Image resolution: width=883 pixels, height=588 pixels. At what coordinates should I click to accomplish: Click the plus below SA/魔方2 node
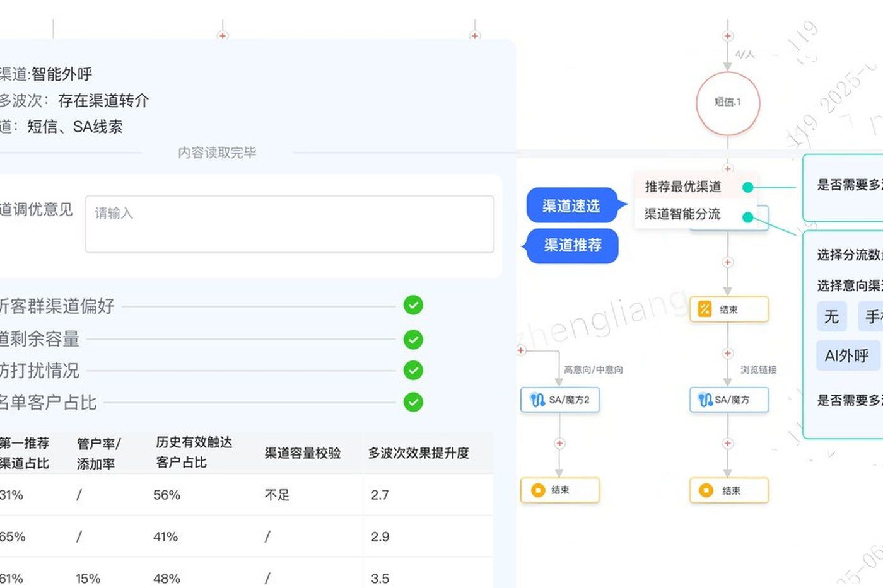point(559,444)
